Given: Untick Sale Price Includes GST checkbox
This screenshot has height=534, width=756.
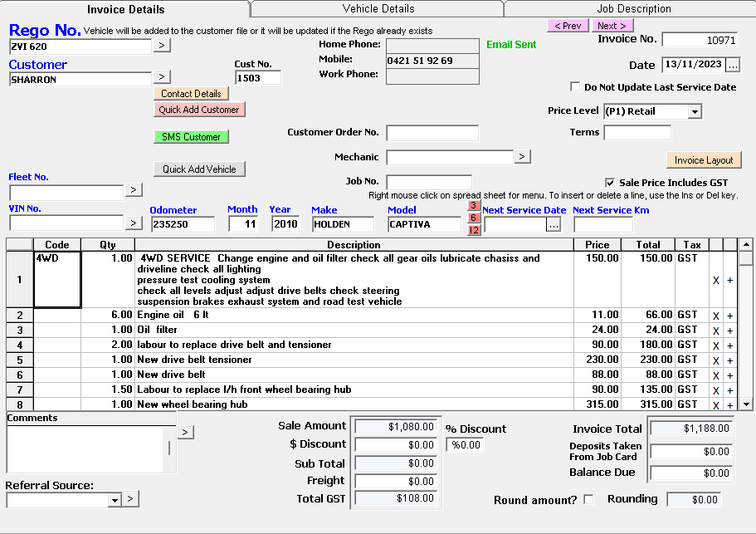Looking at the screenshot, I should pyautogui.click(x=610, y=183).
